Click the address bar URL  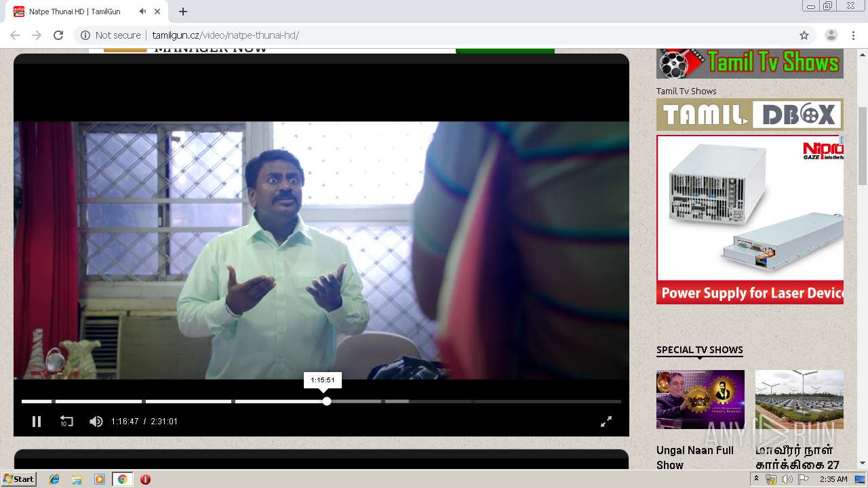pos(226,35)
